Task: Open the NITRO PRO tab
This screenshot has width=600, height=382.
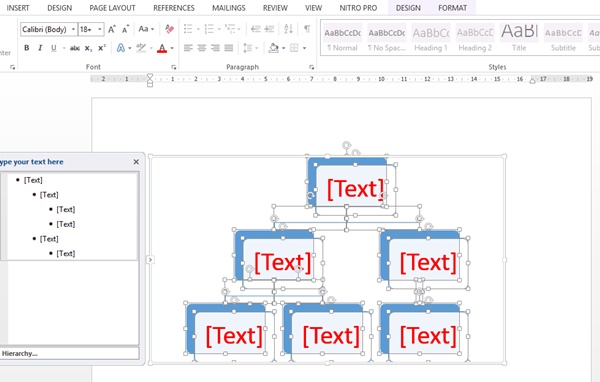Action: (358, 8)
